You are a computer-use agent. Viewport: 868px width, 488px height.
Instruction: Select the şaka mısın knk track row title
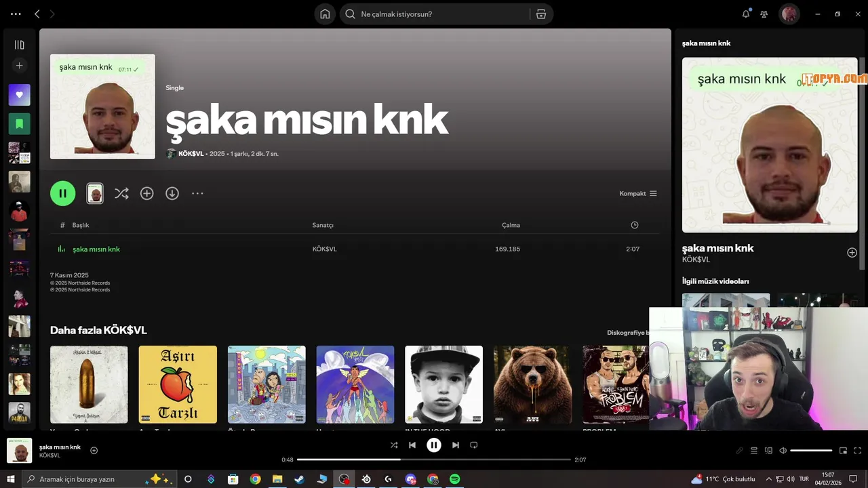point(96,249)
